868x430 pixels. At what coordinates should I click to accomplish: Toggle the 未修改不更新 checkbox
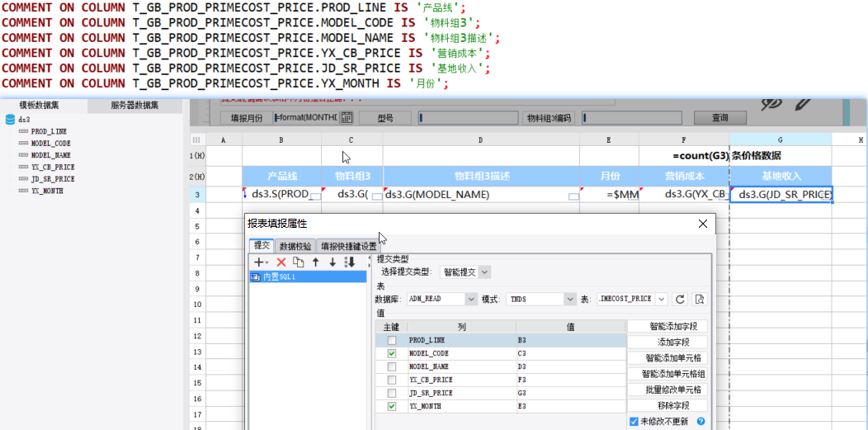[x=634, y=422]
